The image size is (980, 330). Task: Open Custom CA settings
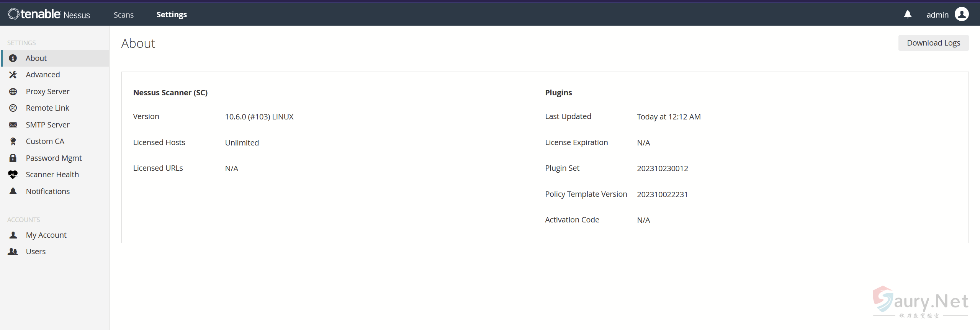click(x=55, y=141)
